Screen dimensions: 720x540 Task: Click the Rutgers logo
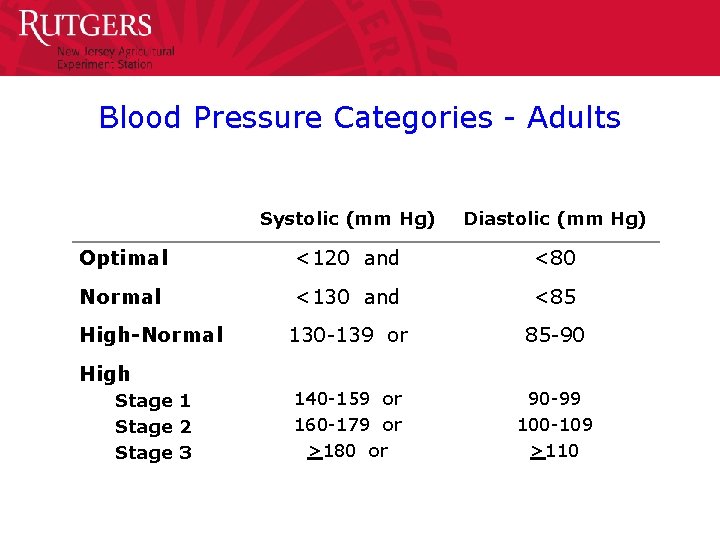(x=85, y=27)
